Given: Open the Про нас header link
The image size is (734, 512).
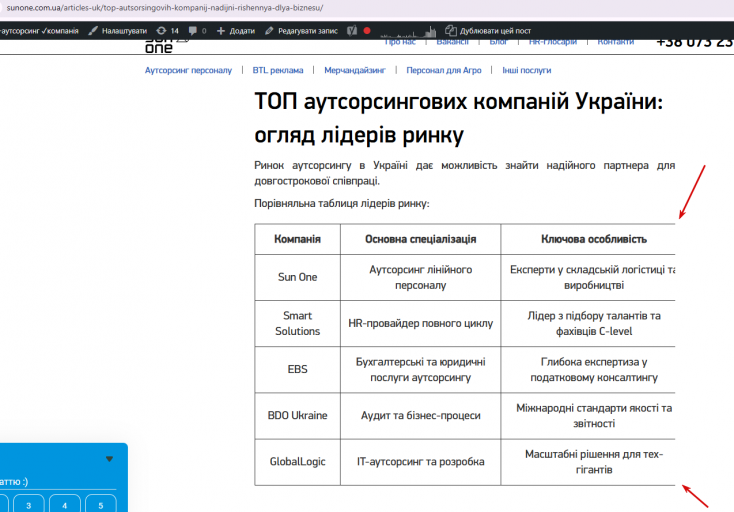Looking at the screenshot, I should 400,42.
